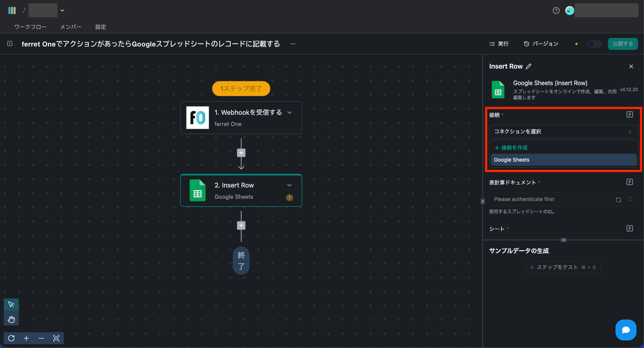Viewport: 644px width, 348px height.
Task: Click the サンプルデータの生成 heading
Action: click(x=519, y=251)
